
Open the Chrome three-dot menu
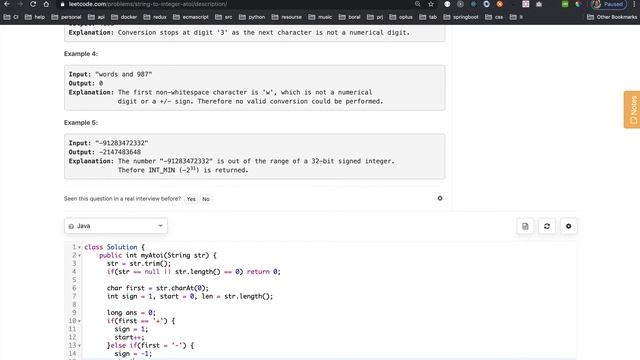pos(634,4)
